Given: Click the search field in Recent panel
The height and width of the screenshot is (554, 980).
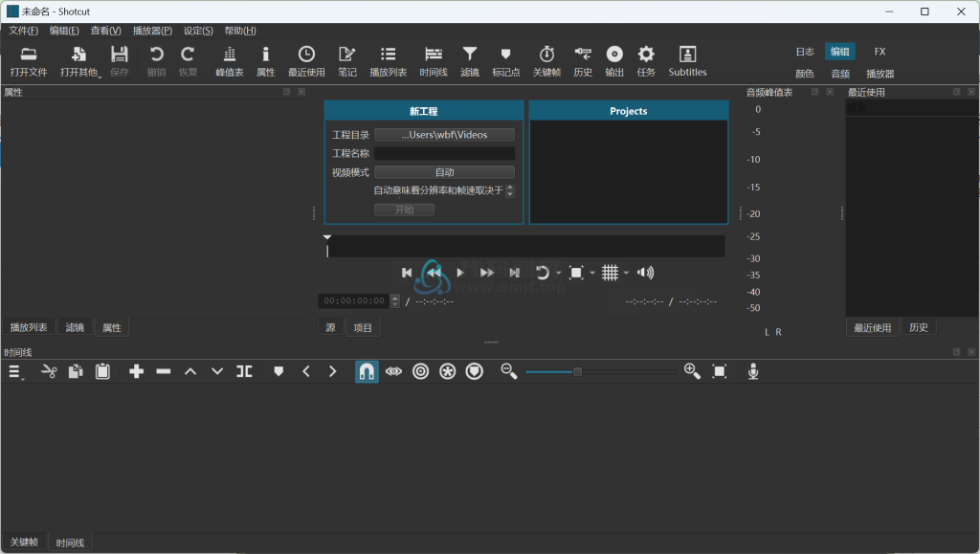Looking at the screenshot, I should coord(912,108).
